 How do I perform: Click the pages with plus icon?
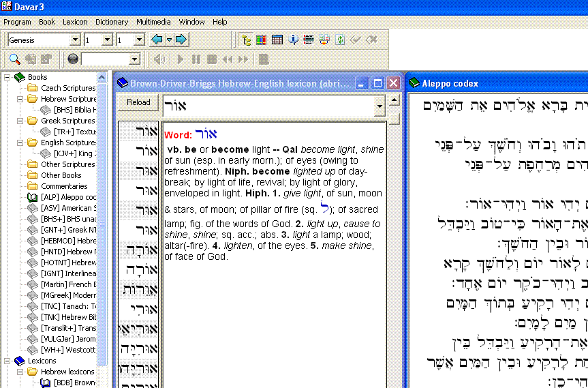point(324,40)
